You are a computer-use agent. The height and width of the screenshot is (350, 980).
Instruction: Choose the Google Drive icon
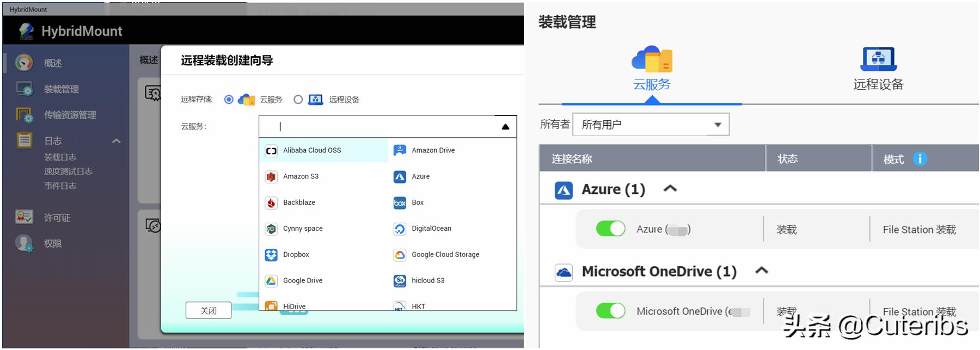coord(271,281)
